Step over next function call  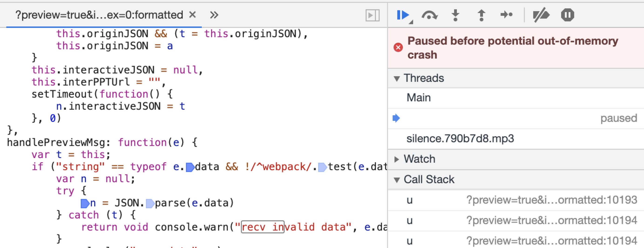(429, 15)
